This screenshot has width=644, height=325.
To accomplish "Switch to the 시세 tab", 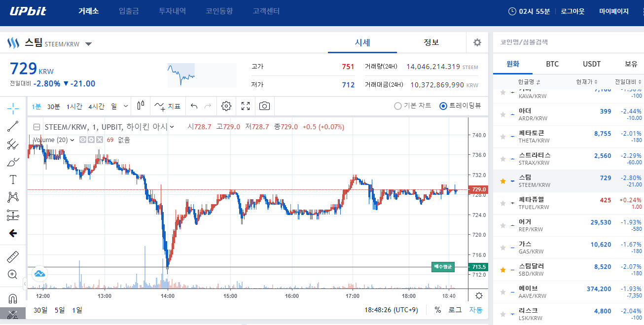I will [x=362, y=42].
